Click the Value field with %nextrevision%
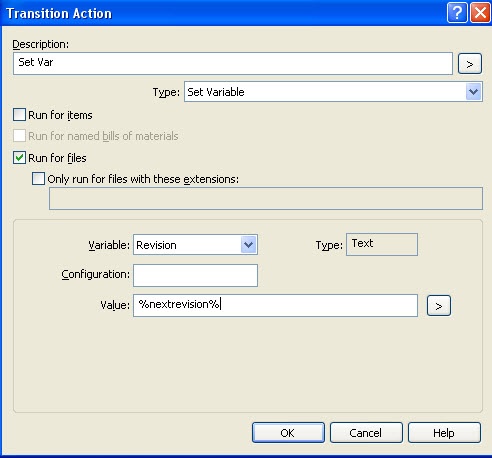Screen dimensions: 492x458 point(275,305)
